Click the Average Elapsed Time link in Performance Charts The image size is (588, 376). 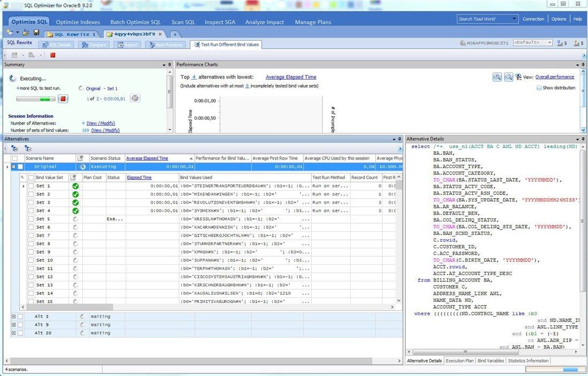291,77
